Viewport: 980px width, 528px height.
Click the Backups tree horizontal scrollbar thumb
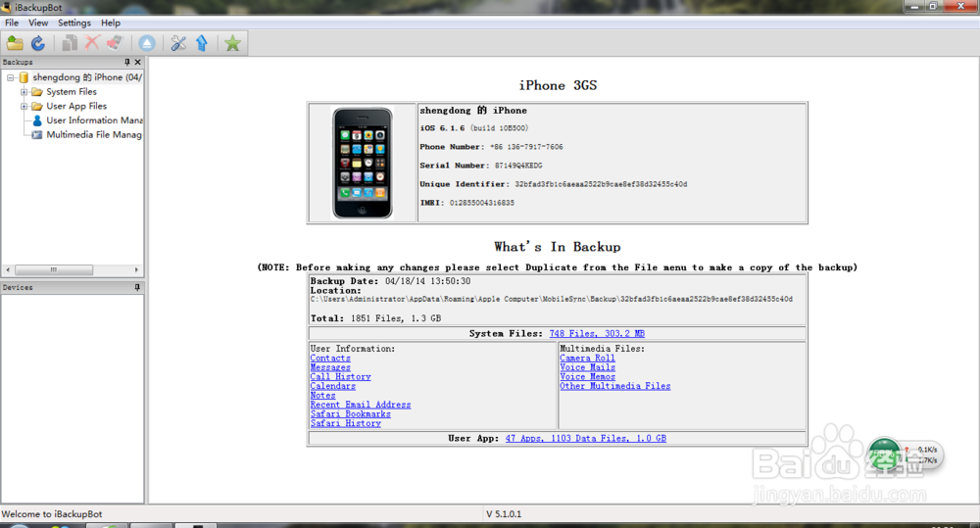[54, 270]
